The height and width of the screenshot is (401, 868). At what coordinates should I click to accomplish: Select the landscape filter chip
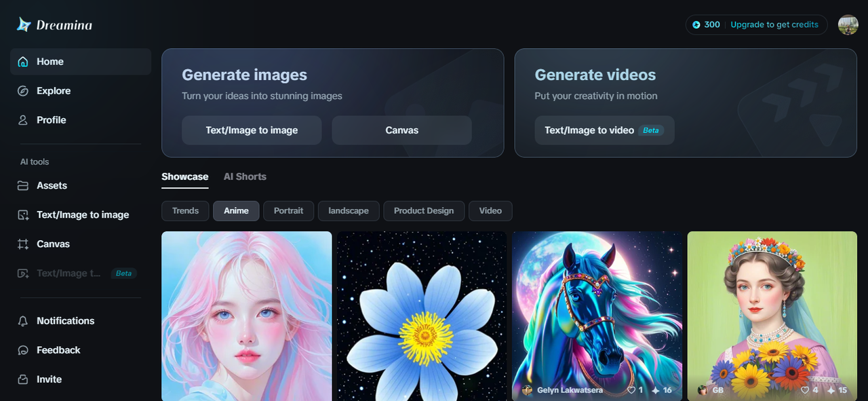point(349,211)
